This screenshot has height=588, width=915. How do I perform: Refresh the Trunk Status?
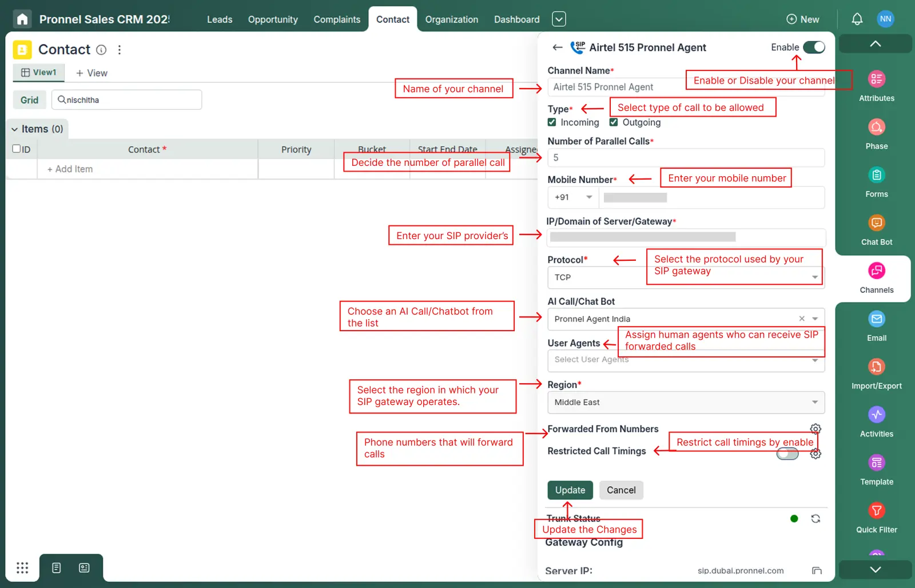815,518
